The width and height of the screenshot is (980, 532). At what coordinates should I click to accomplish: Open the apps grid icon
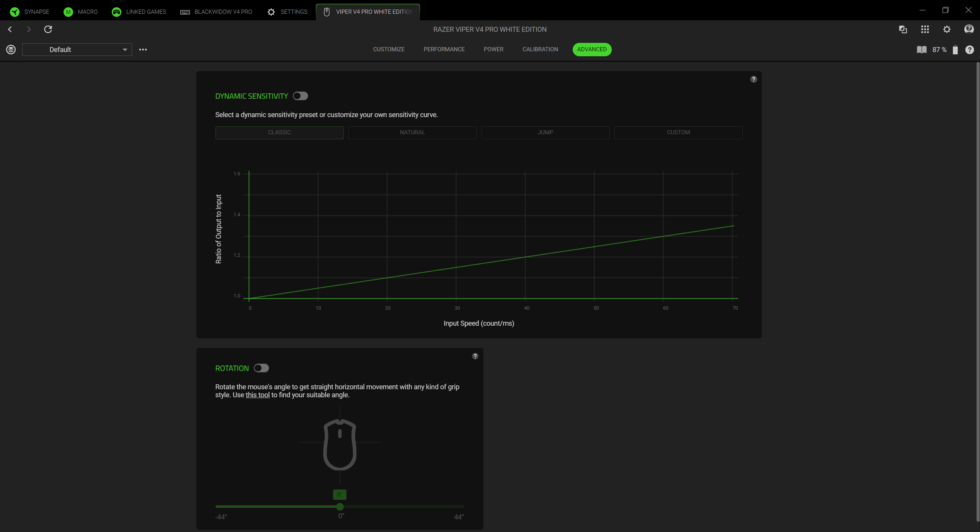[x=925, y=29]
